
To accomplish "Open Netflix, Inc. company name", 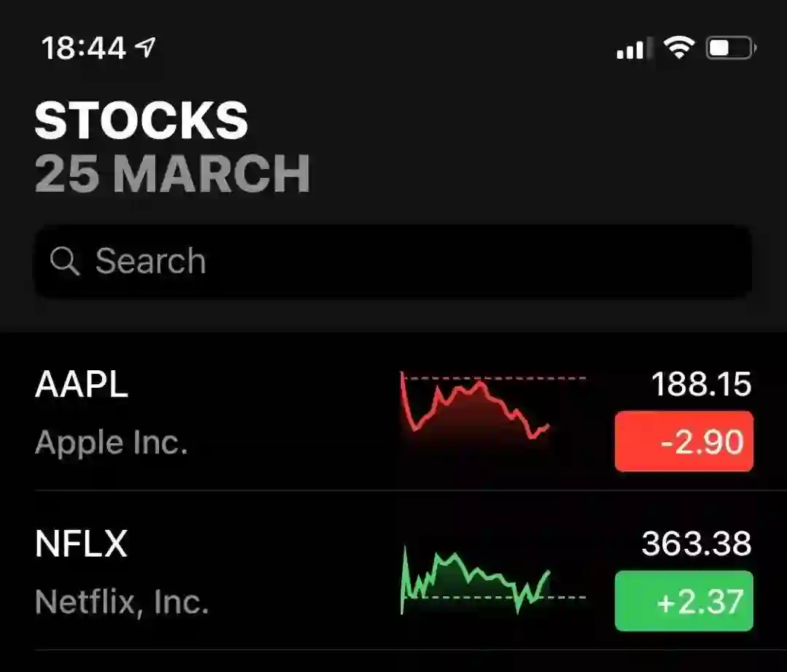I will click(122, 602).
